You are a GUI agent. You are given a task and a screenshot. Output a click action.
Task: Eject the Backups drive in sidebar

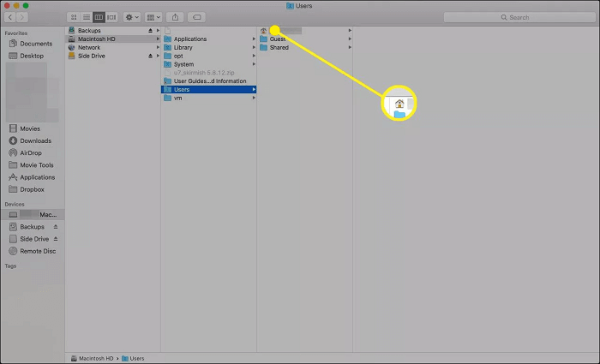(x=56, y=227)
